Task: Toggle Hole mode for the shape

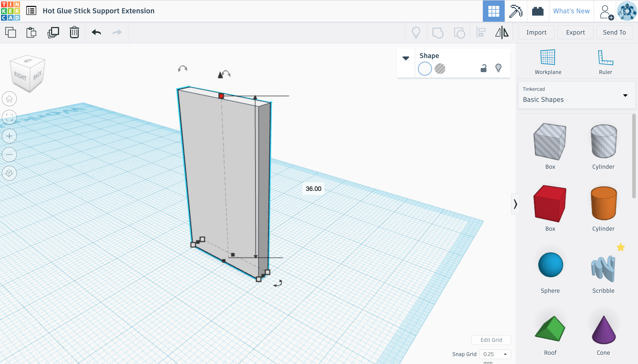Action: (440, 68)
